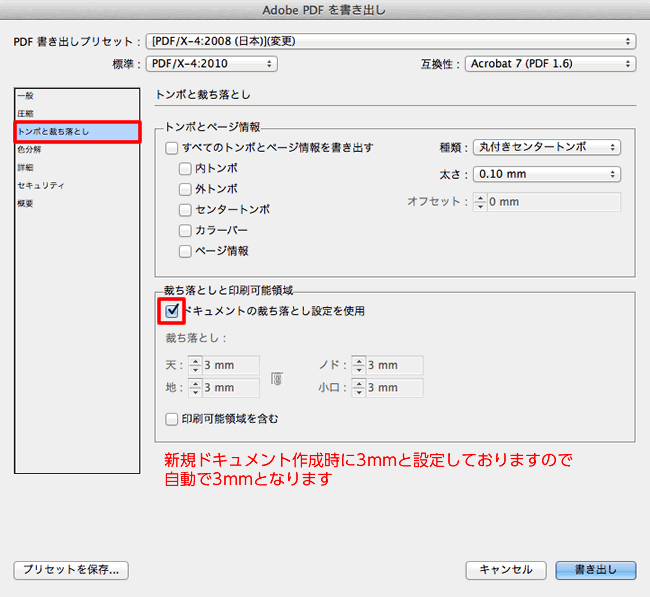Click the 天 bleed stepper arrows
This screenshot has height=597, width=650.
click(x=195, y=365)
